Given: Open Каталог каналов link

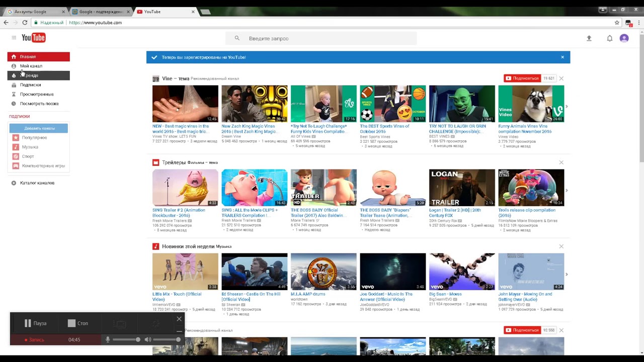Looking at the screenshot, I should click(37, 183).
